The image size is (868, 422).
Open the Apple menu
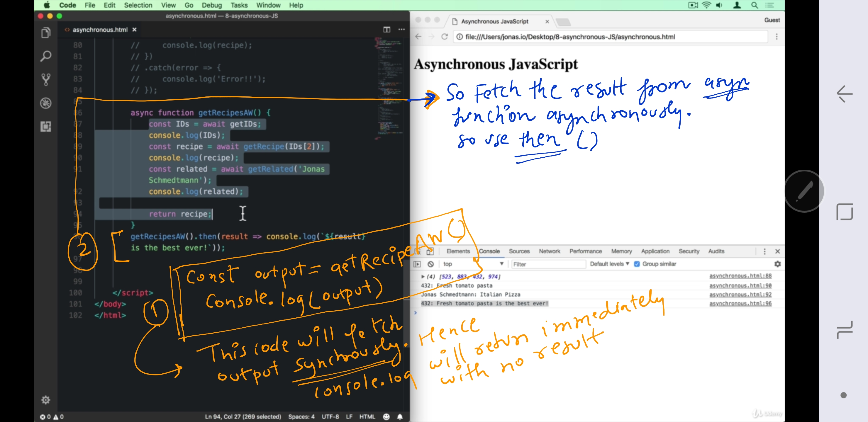(47, 5)
